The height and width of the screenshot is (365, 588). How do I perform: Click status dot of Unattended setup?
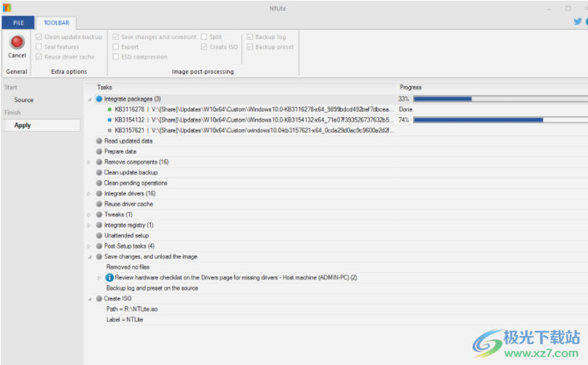point(99,235)
